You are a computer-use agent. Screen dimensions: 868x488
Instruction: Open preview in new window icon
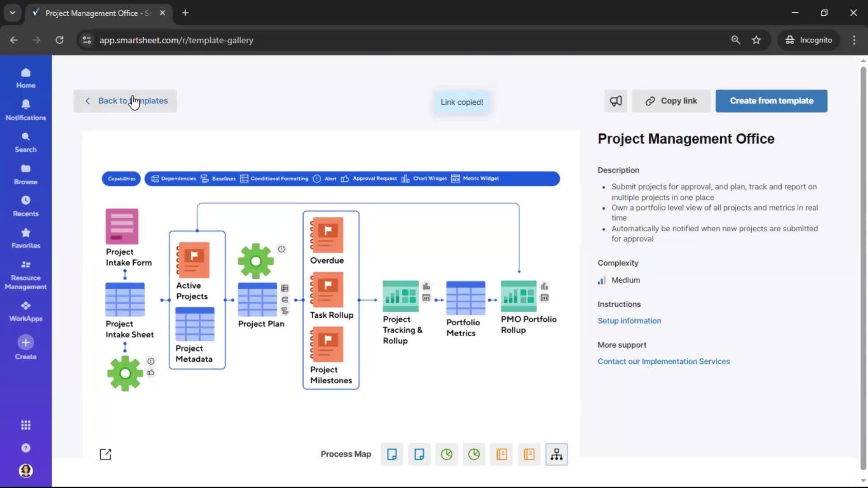(105, 454)
